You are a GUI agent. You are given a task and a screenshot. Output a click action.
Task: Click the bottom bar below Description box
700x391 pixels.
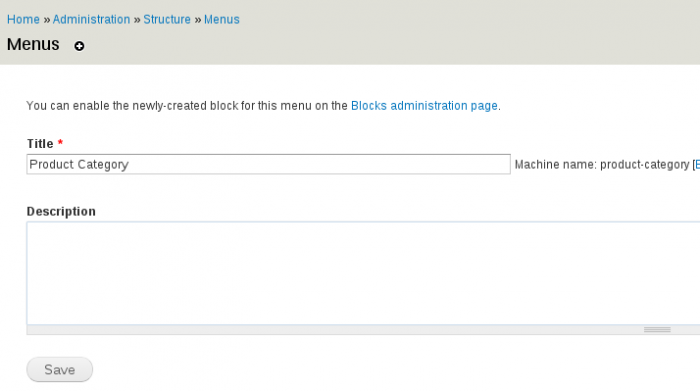[x=363, y=330]
